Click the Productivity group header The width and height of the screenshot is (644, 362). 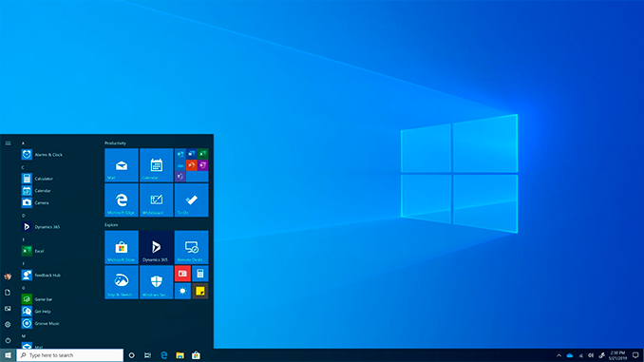click(x=115, y=143)
